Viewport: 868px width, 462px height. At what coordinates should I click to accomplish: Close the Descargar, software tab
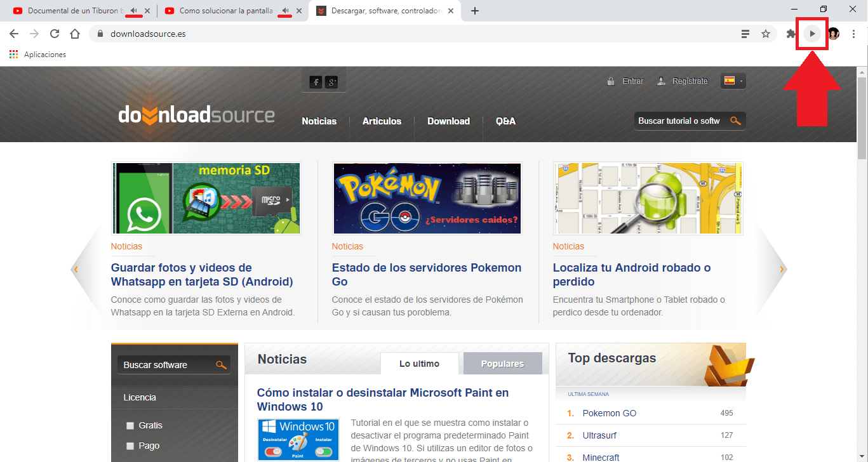coord(451,11)
